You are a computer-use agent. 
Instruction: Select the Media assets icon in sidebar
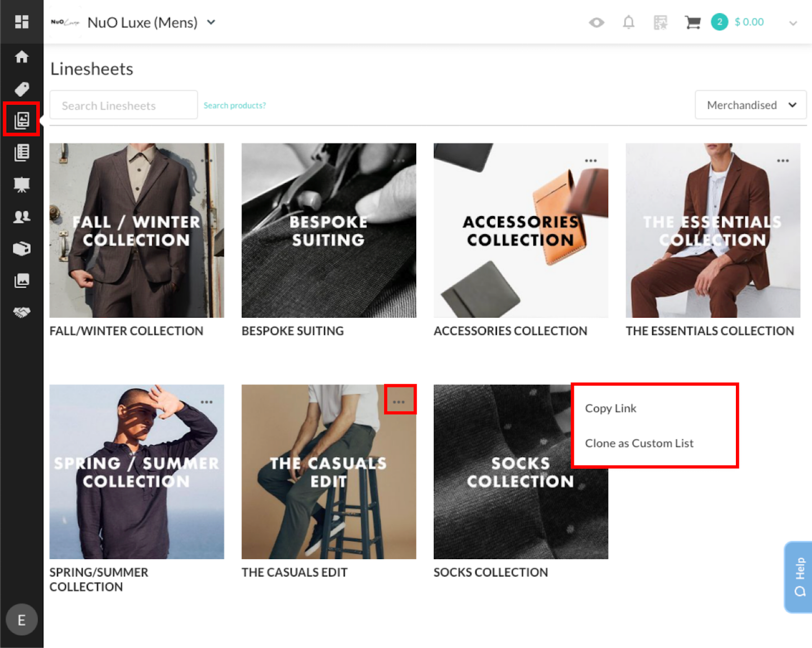(x=21, y=280)
